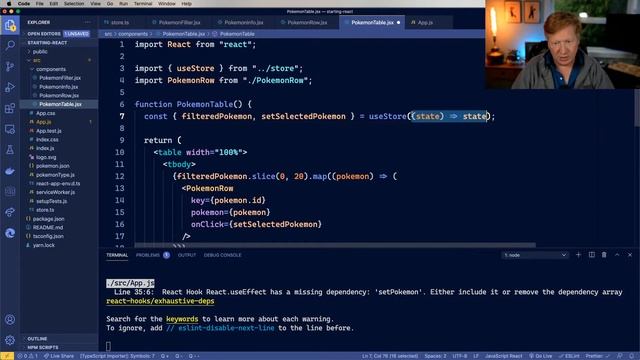Kill terminal with trash icon

coord(604,255)
